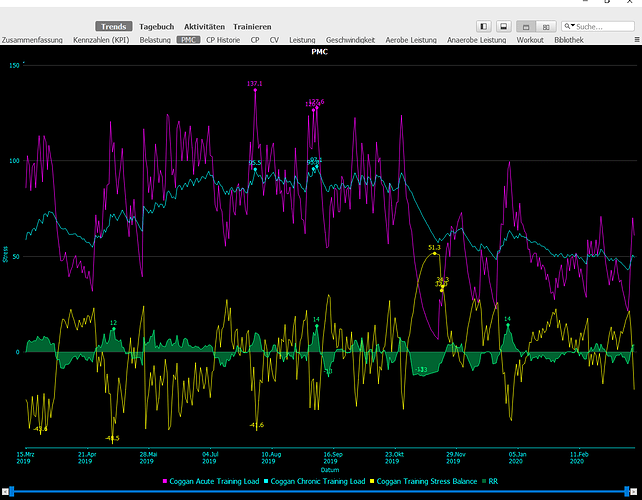Screen dimensions: 642x500
Task: Switch to the CP Historie tab
Action: click(223, 40)
